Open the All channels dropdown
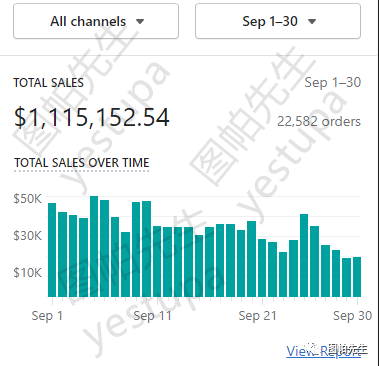This screenshot has width=379, height=366. click(96, 21)
